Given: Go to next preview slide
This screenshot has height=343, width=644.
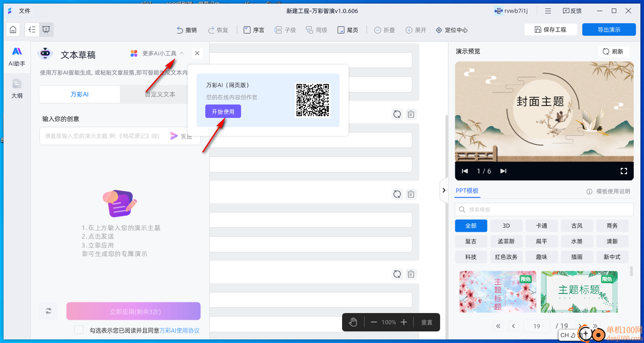Looking at the screenshot, I should point(504,171).
